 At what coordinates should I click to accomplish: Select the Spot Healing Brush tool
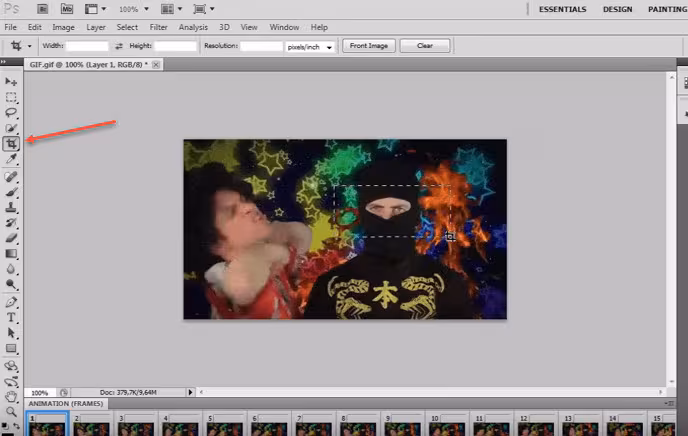click(x=11, y=177)
